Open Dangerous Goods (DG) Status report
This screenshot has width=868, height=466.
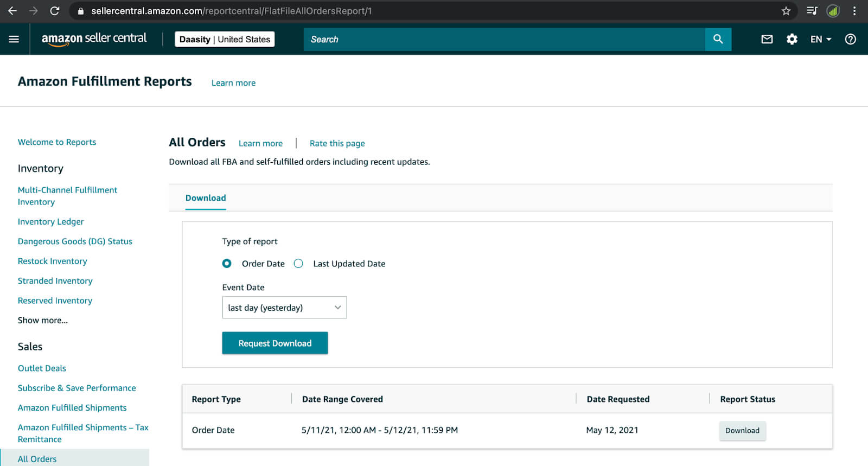75,241
